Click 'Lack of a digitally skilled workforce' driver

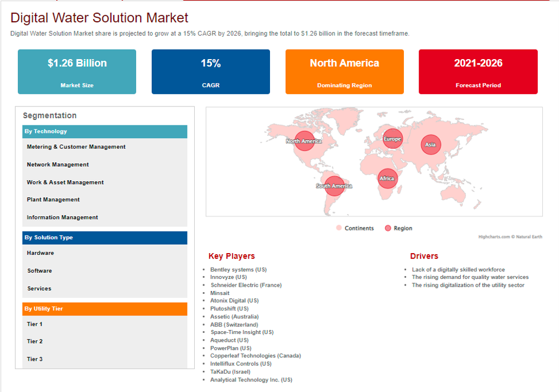coord(458,270)
